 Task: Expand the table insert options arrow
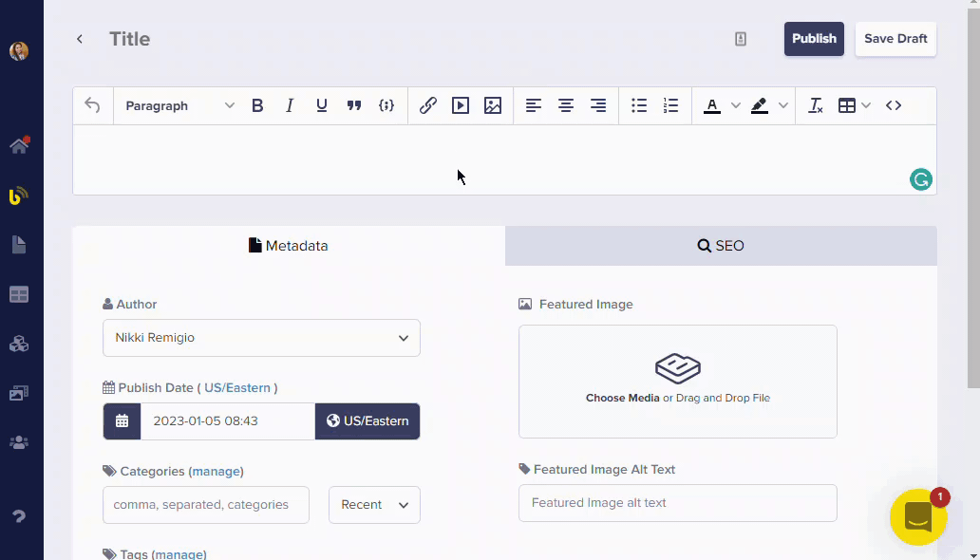click(x=866, y=105)
